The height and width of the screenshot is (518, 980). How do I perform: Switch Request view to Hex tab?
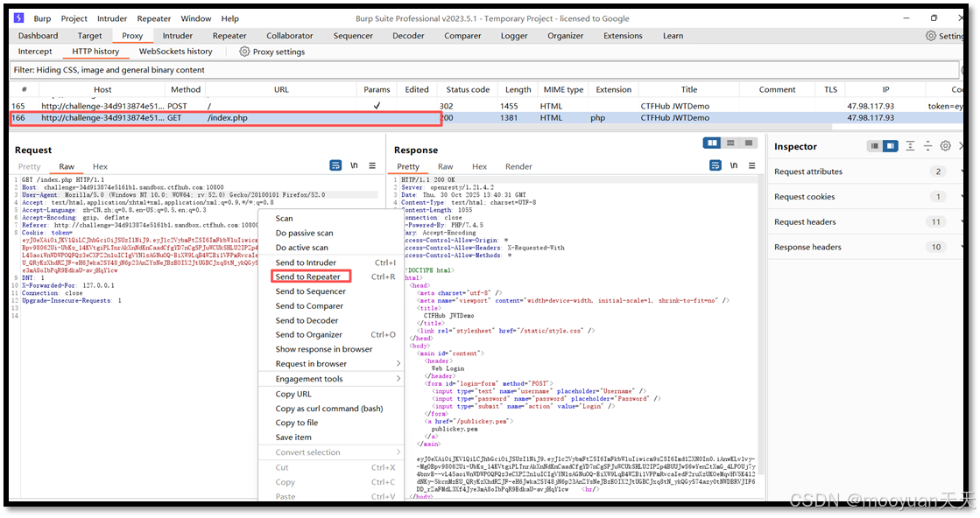pyautogui.click(x=100, y=166)
